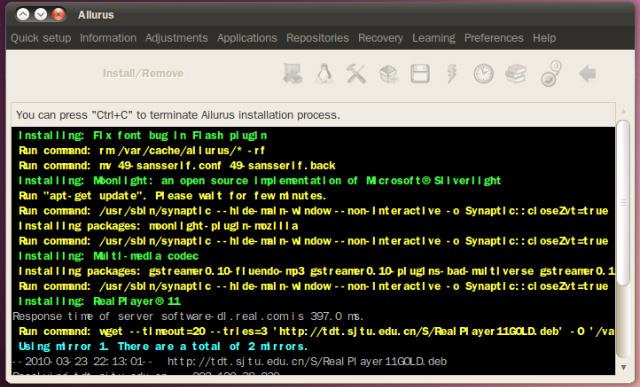Click the 'rm /var/cache/ailurus/* -rf' command line
The height and width of the screenshot is (387, 640).
(142, 151)
